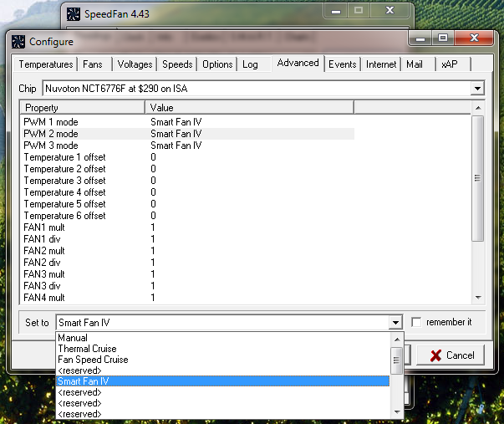Viewport: 504px width, 424px height.
Task: Click property list scrollbar down arrow
Action: 478,298
